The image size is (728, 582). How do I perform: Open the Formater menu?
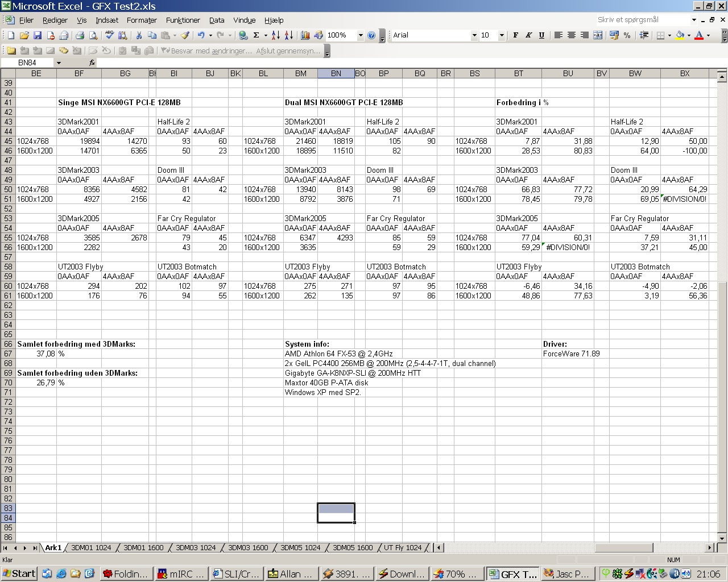pos(142,20)
